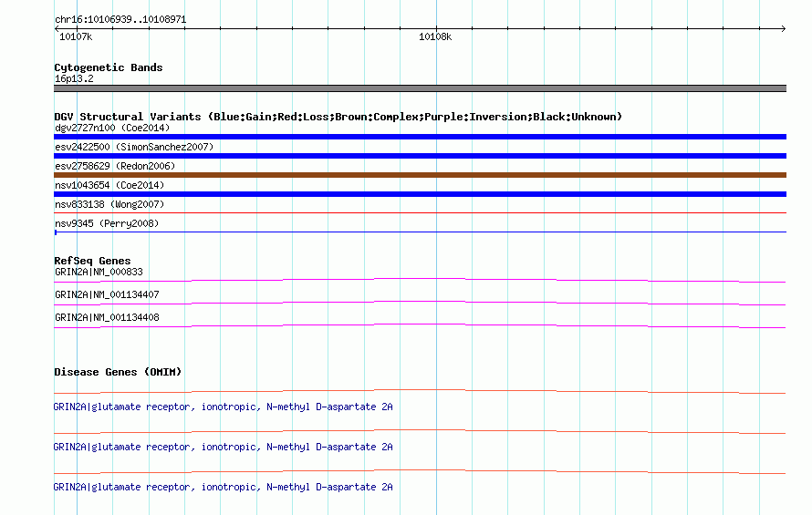Click the 10108k ruler label
812x515 pixels.
(x=435, y=36)
